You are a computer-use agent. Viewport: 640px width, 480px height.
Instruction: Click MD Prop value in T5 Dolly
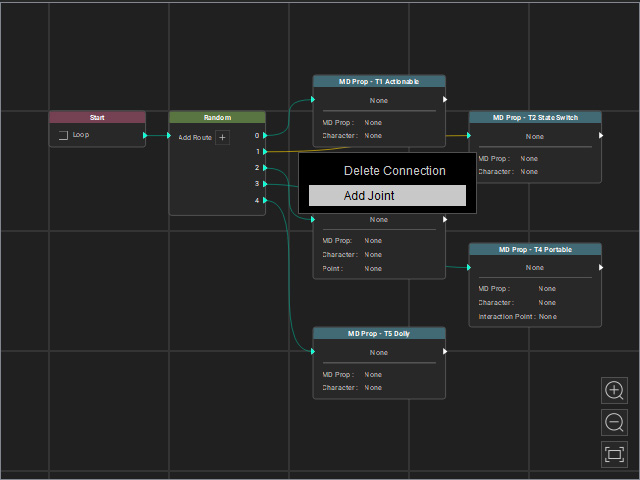[x=373, y=374]
